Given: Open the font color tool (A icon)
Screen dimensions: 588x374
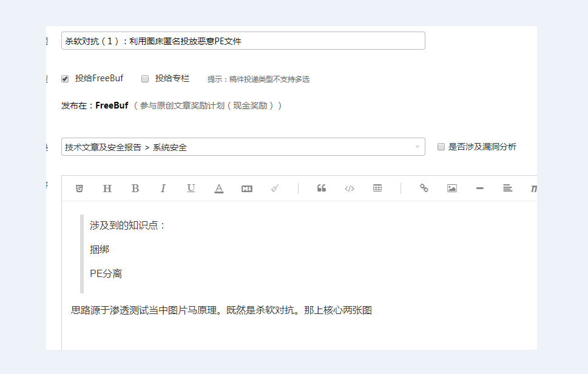Looking at the screenshot, I should [218, 188].
